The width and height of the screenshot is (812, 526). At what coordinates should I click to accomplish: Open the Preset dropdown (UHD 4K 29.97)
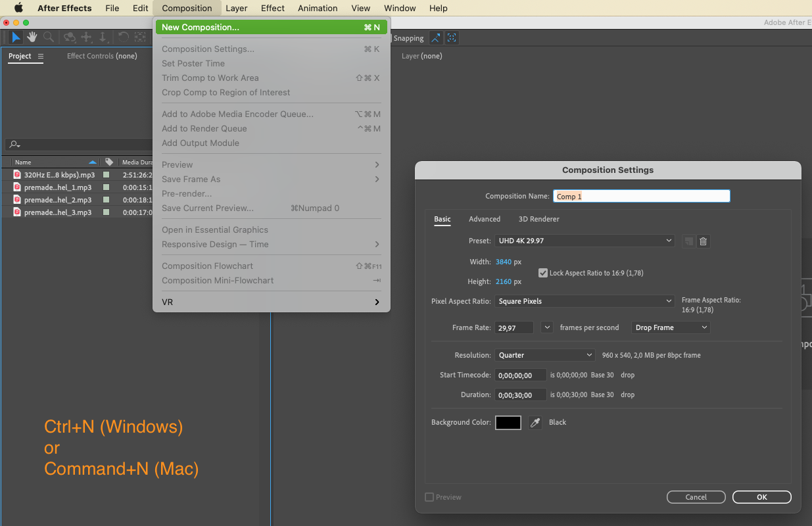coord(585,241)
